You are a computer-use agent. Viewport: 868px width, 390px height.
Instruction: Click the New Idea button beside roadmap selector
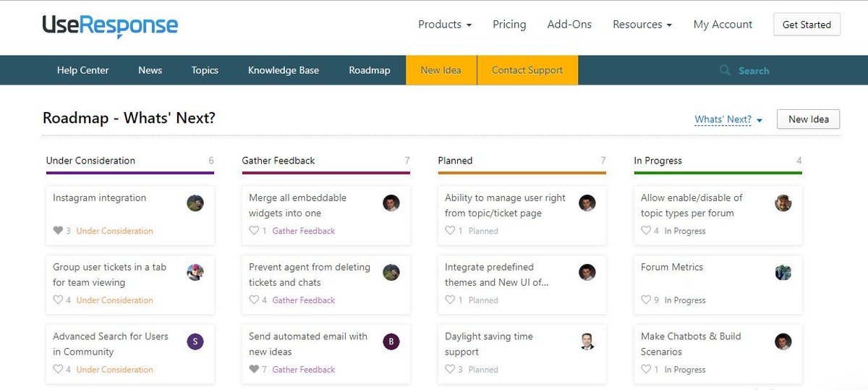(x=808, y=119)
